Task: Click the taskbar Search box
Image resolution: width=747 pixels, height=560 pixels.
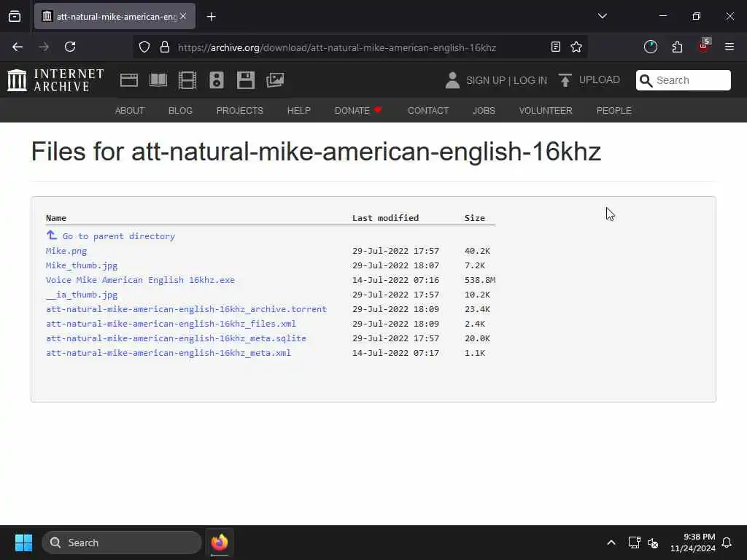Action: coord(122,542)
